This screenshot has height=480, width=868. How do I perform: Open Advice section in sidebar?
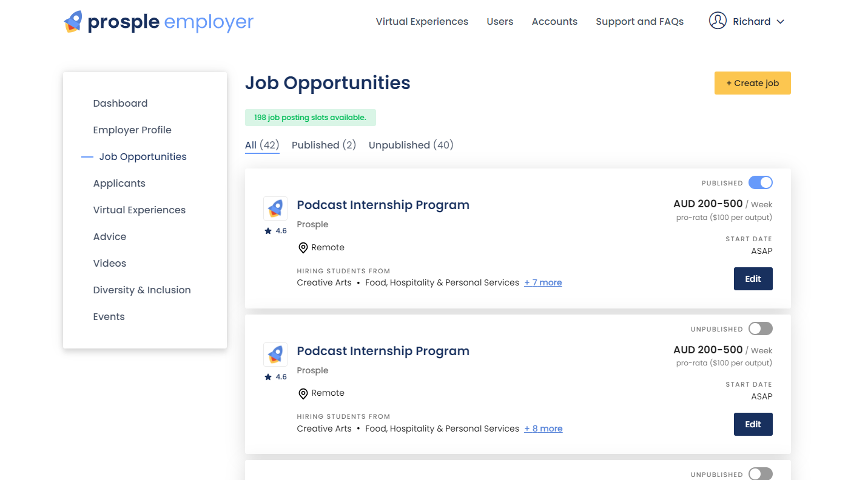point(110,236)
